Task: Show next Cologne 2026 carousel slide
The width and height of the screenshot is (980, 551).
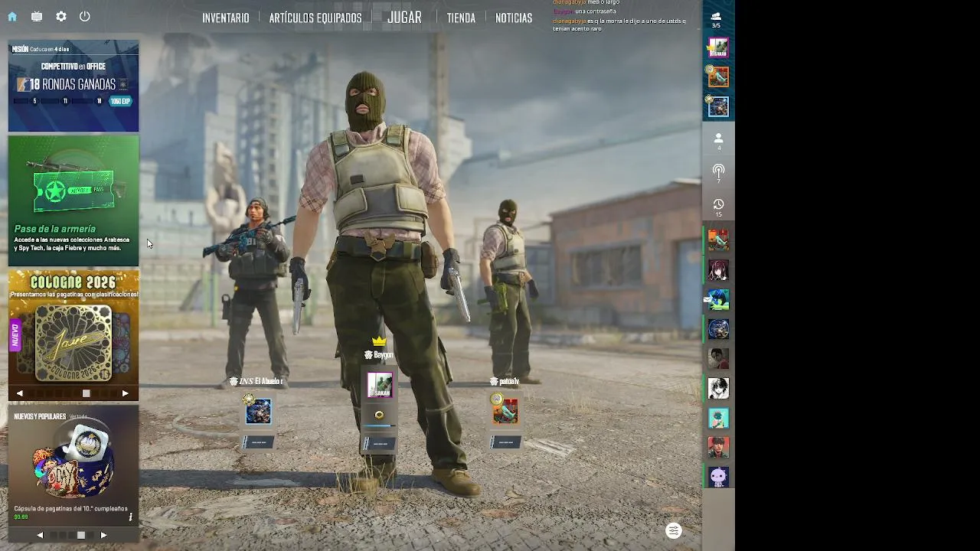Action: pyautogui.click(x=125, y=393)
